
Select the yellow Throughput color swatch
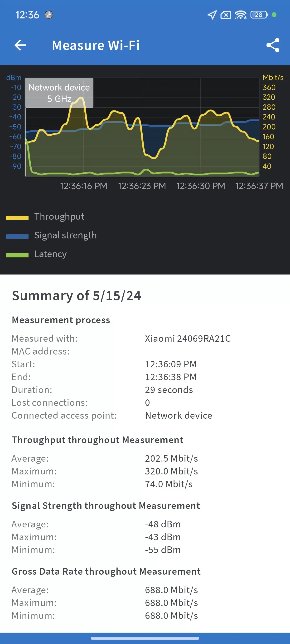[17, 218]
